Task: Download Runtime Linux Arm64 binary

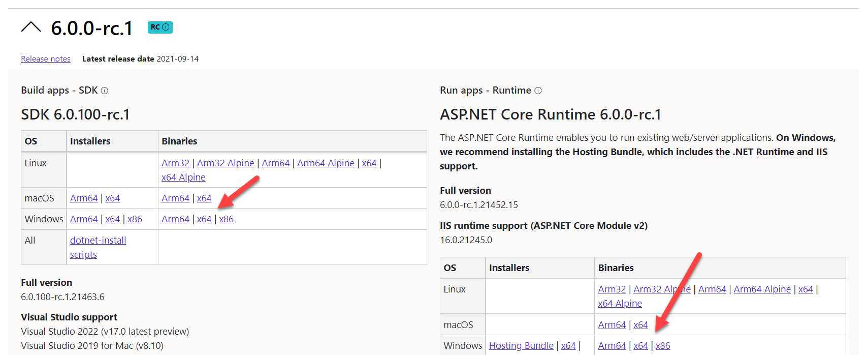Action: 712,289
